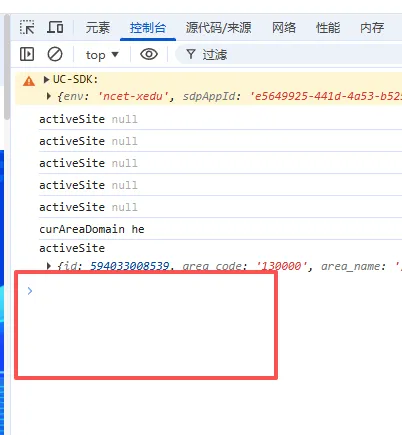Click the vertical scrollbar left of DevTools

click(x=7, y=67)
